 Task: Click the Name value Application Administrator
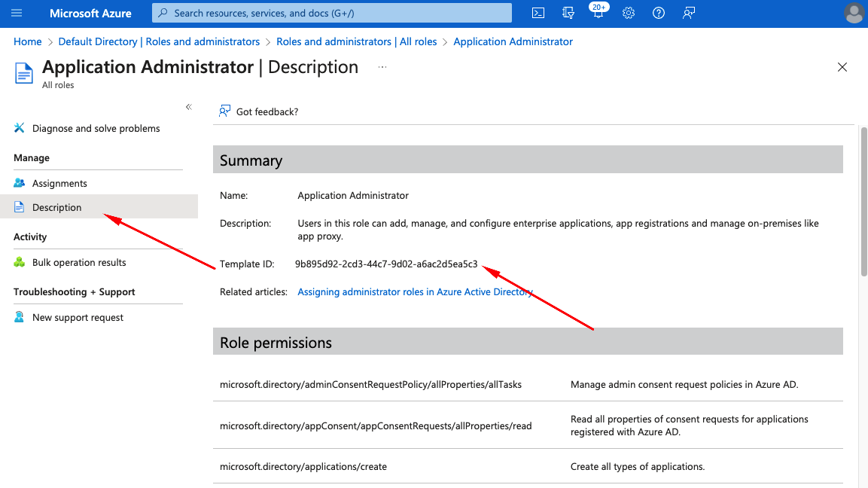[353, 196]
